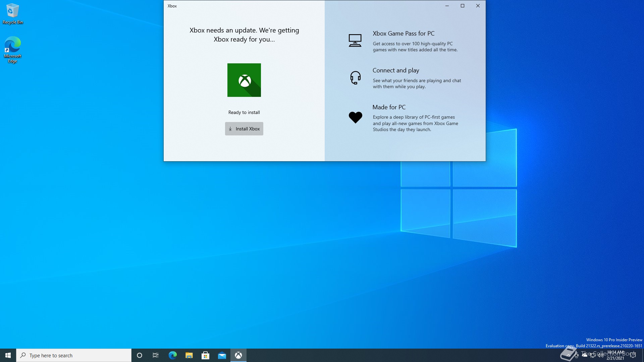Click the "See what your friends are playing" description
Image resolution: width=644 pixels, height=362 pixels.
[x=417, y=83]
